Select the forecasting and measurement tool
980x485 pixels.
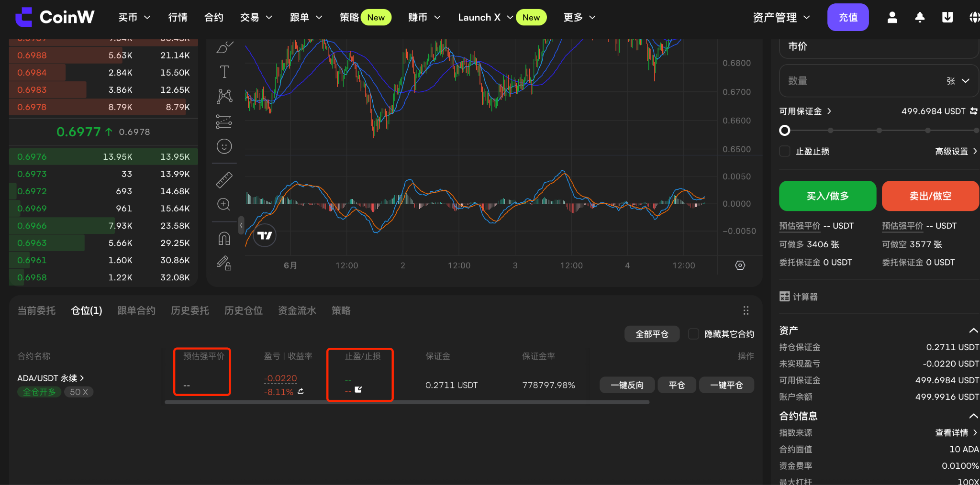coord(224,121)
